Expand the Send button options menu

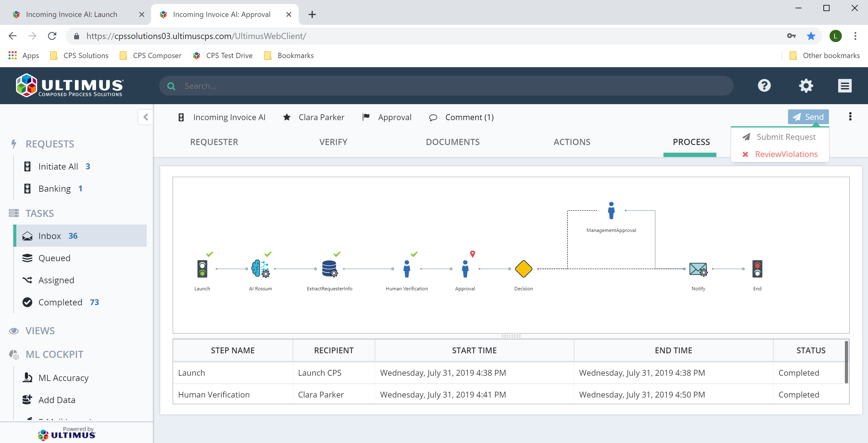click(x=808, y=117)
